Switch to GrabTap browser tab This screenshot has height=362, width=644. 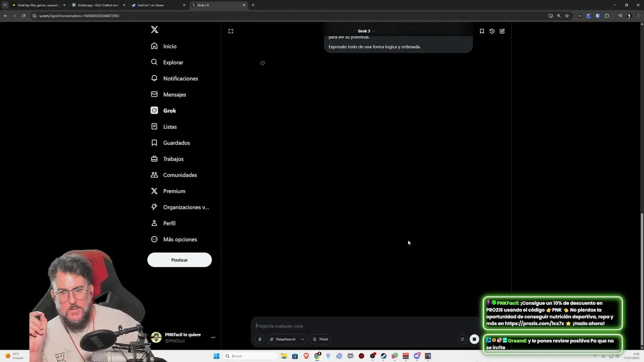point(38,5)
